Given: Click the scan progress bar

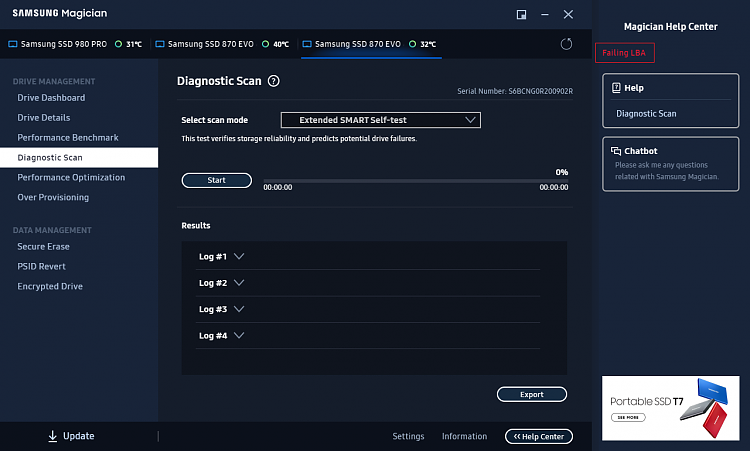Looking at the screenshot, I should [x=416, y=181].
